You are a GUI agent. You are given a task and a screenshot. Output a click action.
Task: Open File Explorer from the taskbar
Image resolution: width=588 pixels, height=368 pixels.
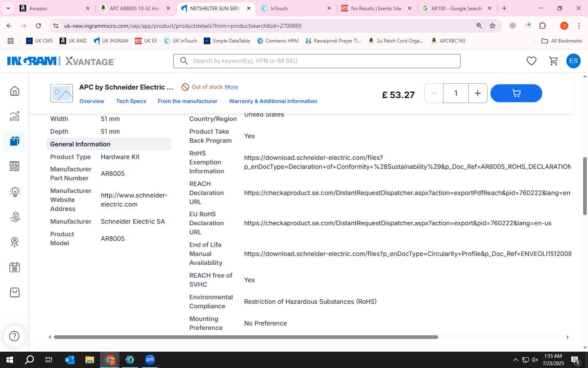90,360
